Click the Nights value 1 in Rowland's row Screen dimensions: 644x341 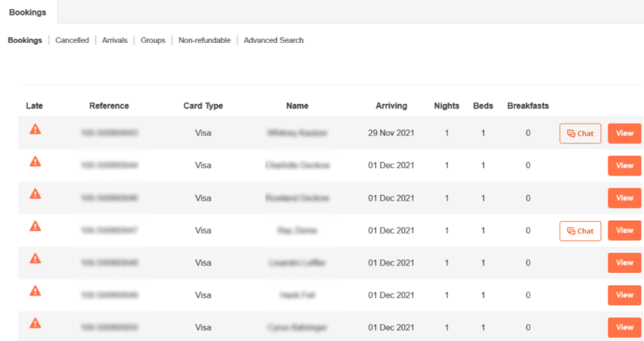[447, 198]
